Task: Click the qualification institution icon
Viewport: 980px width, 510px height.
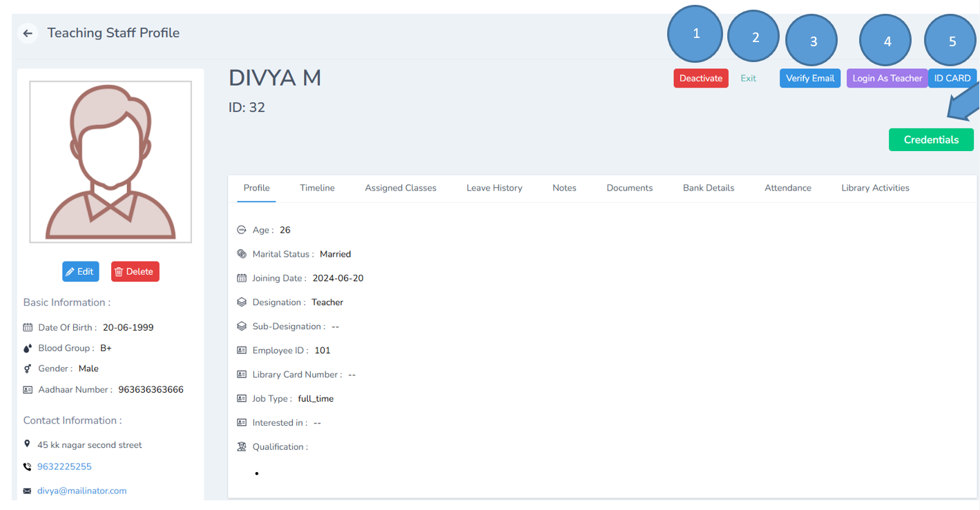Action: [241, 447]
